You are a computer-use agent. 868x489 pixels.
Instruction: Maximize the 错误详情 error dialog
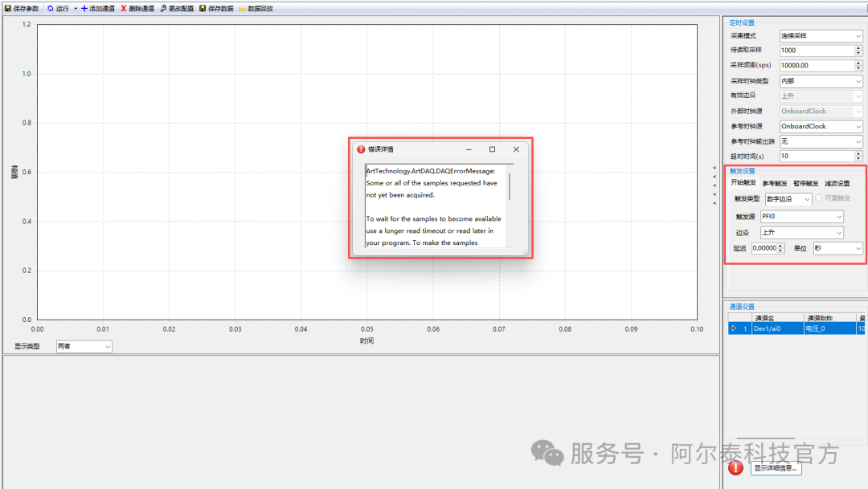click(x=492, y=149)
